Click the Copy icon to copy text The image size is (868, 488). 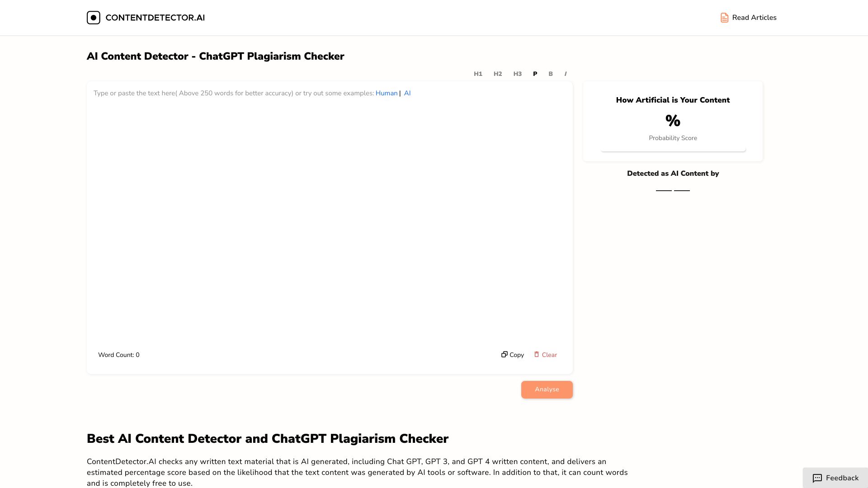point(505,355)
